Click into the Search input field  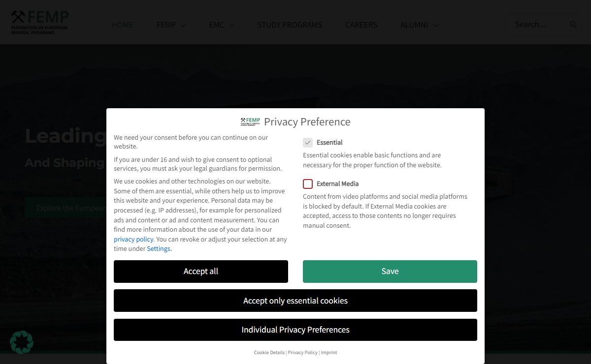click(x=537, y=25)
